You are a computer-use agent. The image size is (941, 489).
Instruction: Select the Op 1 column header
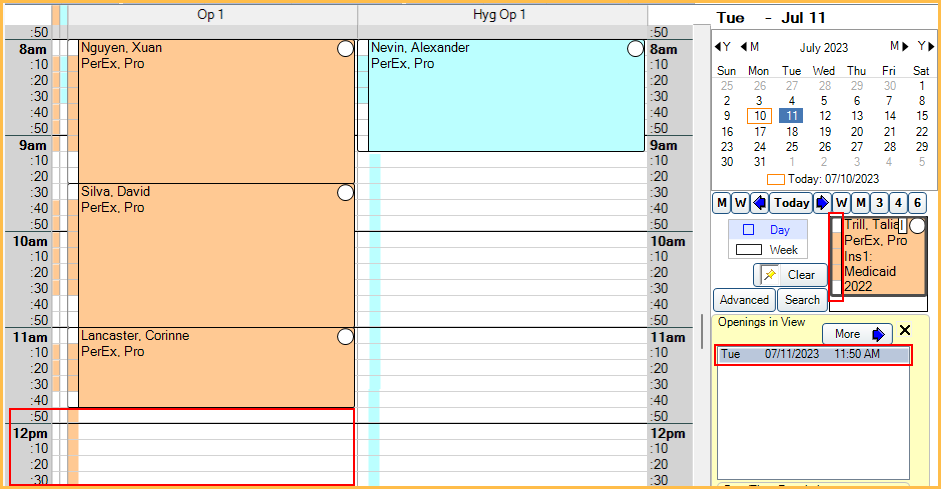[x=212, y=15]
